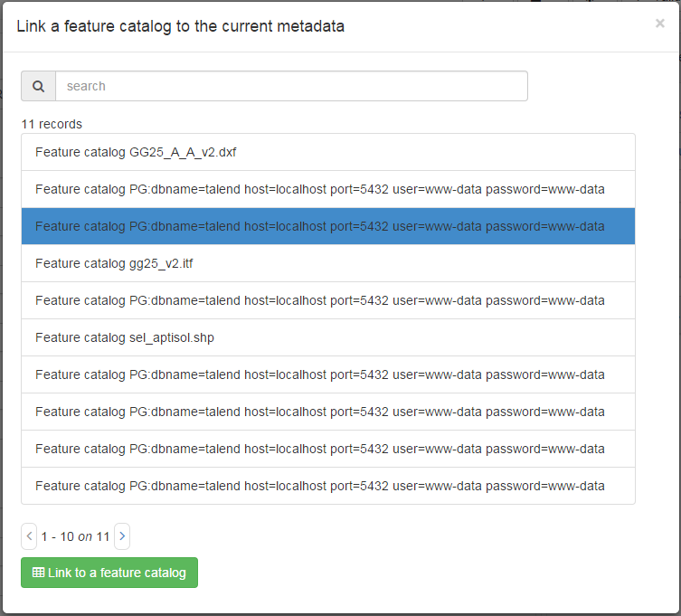
Task: Choose PG:dbname entry just above the last row
Action: point(328,449)
